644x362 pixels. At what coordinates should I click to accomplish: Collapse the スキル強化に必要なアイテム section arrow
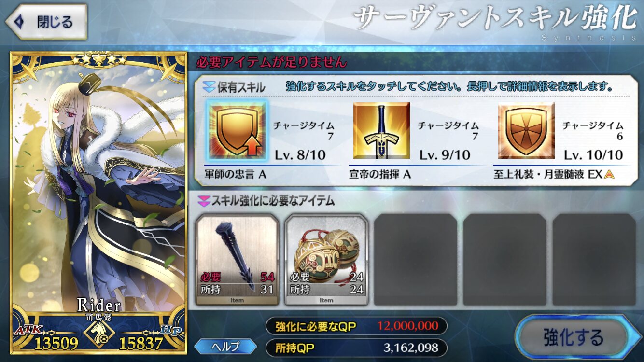coord(205,200)
